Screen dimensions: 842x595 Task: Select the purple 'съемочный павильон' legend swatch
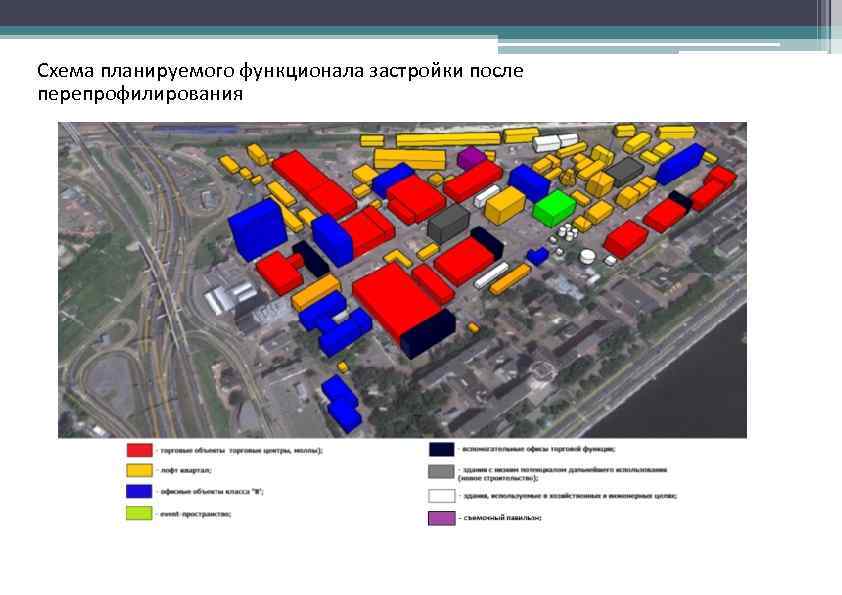(440, 515)
